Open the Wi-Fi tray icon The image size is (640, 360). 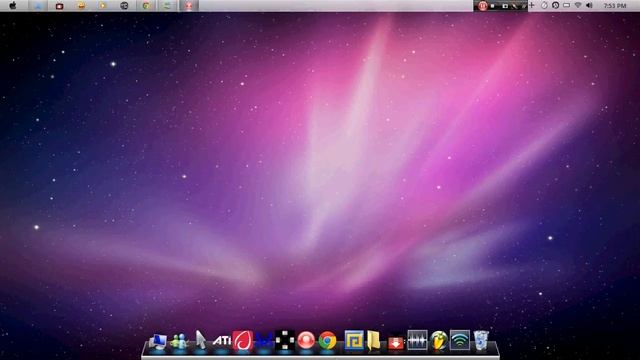[x=578, y=5]
